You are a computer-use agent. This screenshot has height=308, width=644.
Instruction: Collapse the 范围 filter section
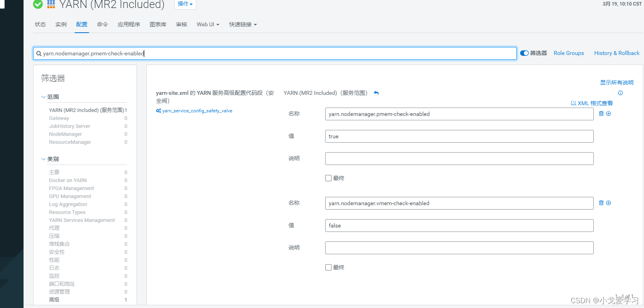43,97
